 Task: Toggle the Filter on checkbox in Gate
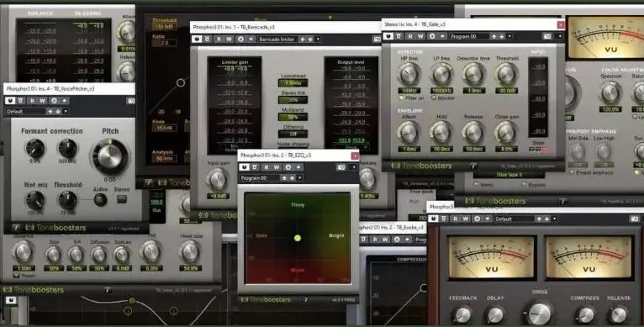401,98
